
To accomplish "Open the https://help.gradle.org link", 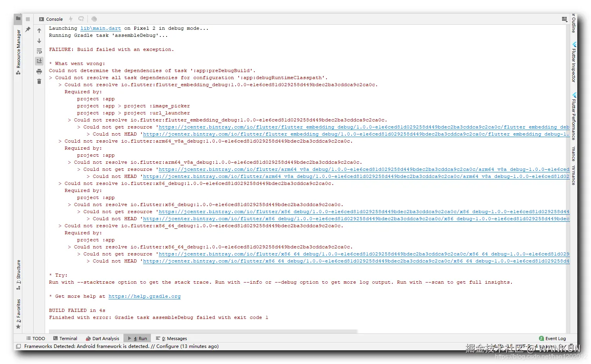I will (x=145, y=296).
